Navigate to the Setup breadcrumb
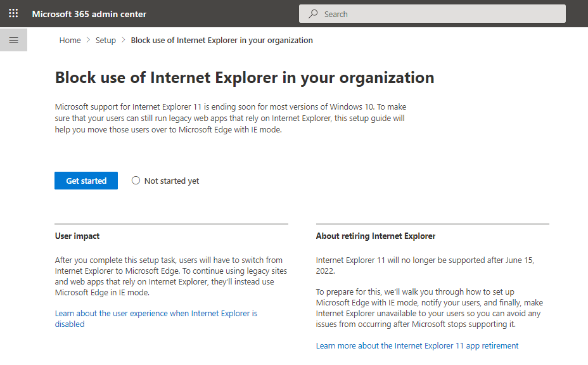Image resolution: width=588 pixels, height=365 pixels. tap(105, 40)
